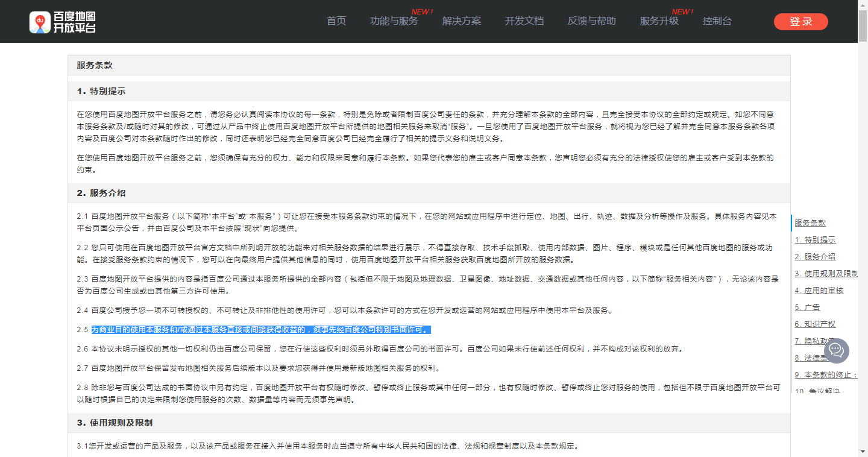Screen dimensions: 868x457
Task: Click the highlighted clause 2.5 text
Action: point(261,330)
